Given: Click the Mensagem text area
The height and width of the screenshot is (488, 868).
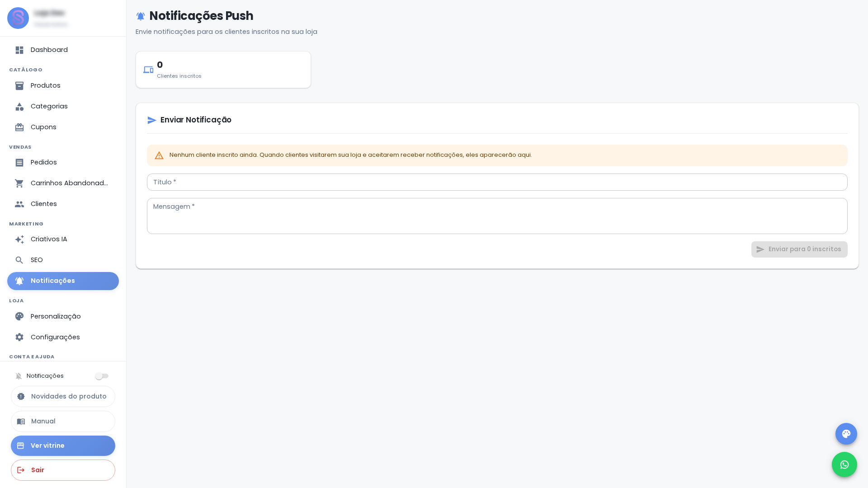Looking at the screenshot, I should click(497, 216).
